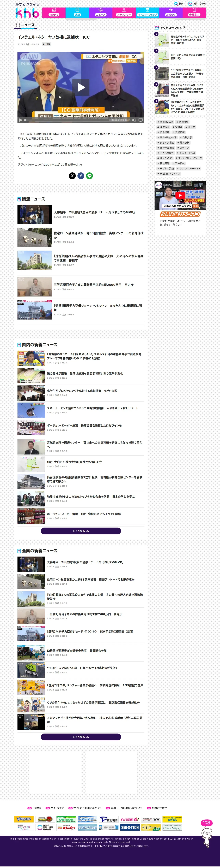Select the # 国際 article tag
Viewport: 220px width, 868px height.
[47, 44]
